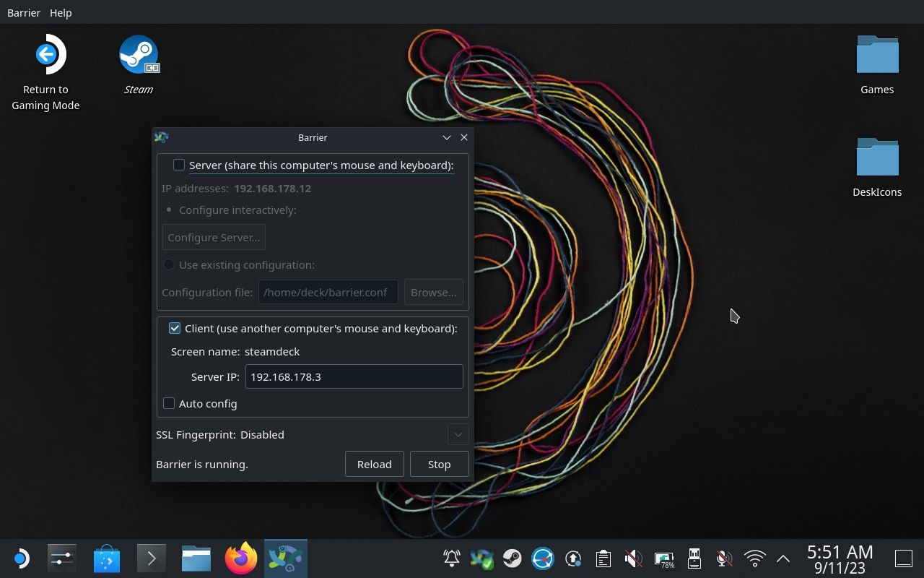The width and height of the screenshot is (924, 578).
Task: Open the Dolphin file manager from taskbar
Action: [x=196, y=558]
